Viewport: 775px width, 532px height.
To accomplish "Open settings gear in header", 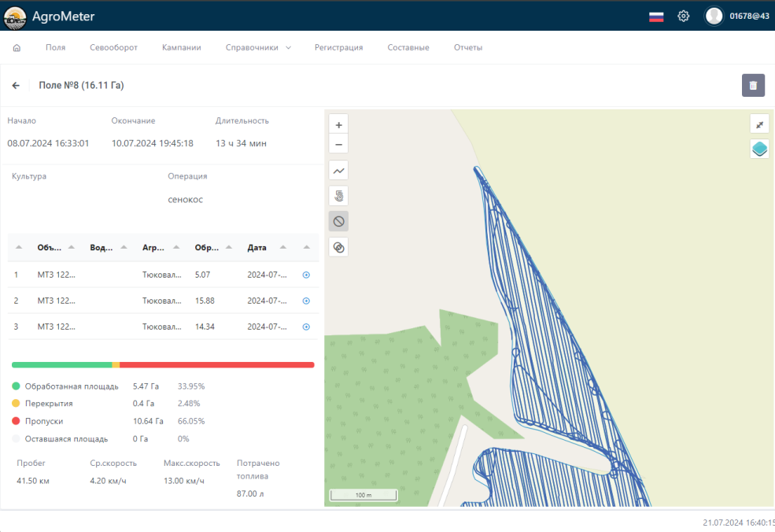I will pos(684,16).
